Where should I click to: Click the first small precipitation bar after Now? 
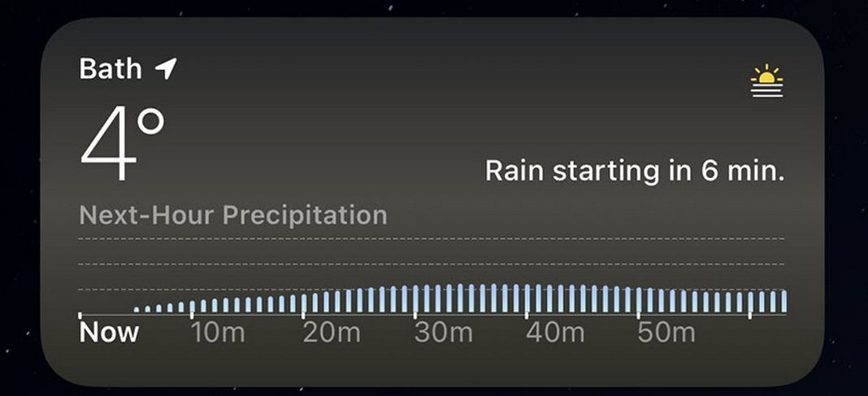[x=137, y=310]
